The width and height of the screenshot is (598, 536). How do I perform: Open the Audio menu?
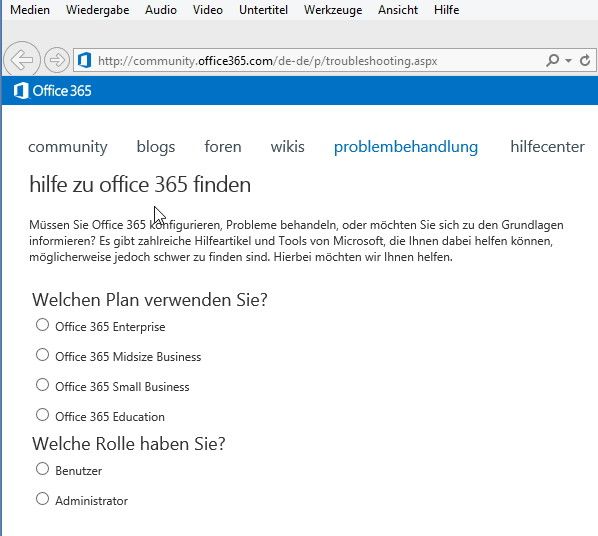(x=161, y=10)
